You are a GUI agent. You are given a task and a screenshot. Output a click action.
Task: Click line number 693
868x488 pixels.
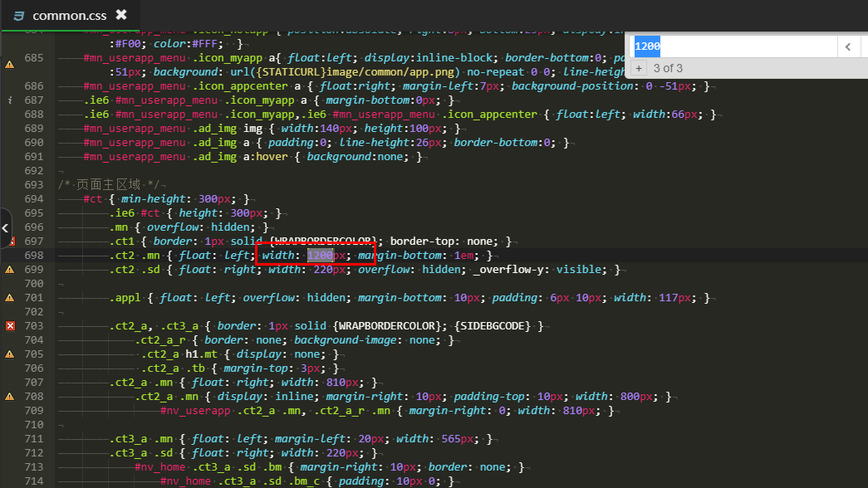(34, 185)
